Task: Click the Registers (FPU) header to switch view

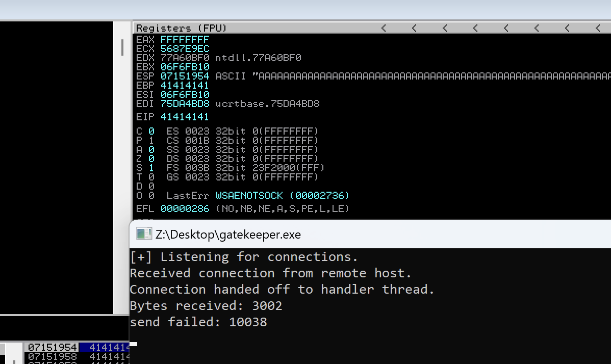Action: [182, 28]
